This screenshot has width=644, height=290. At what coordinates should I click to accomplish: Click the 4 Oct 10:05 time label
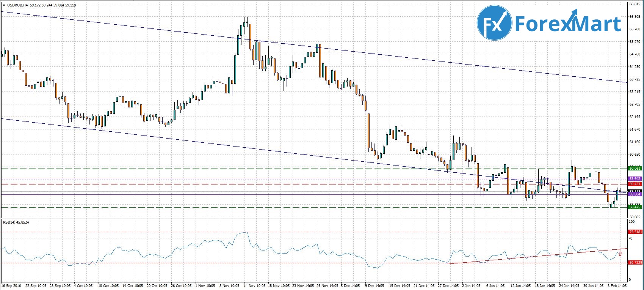click(x=84, y=285)
